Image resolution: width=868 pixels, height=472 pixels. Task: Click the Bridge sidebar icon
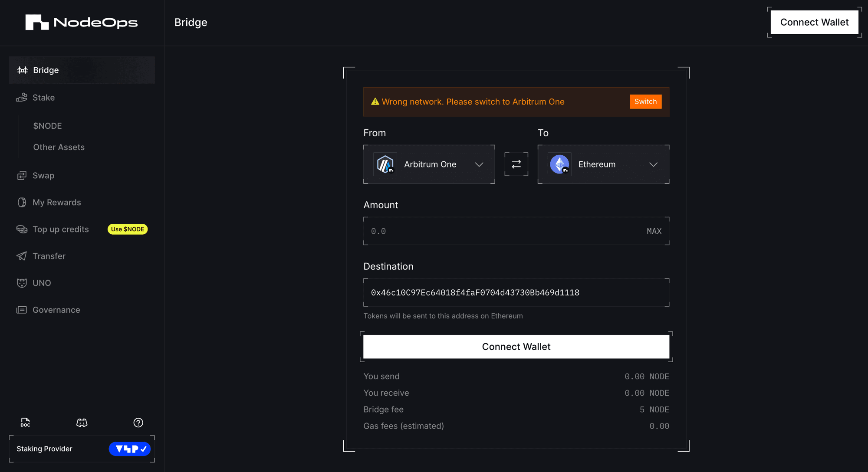tap(23, 70)
